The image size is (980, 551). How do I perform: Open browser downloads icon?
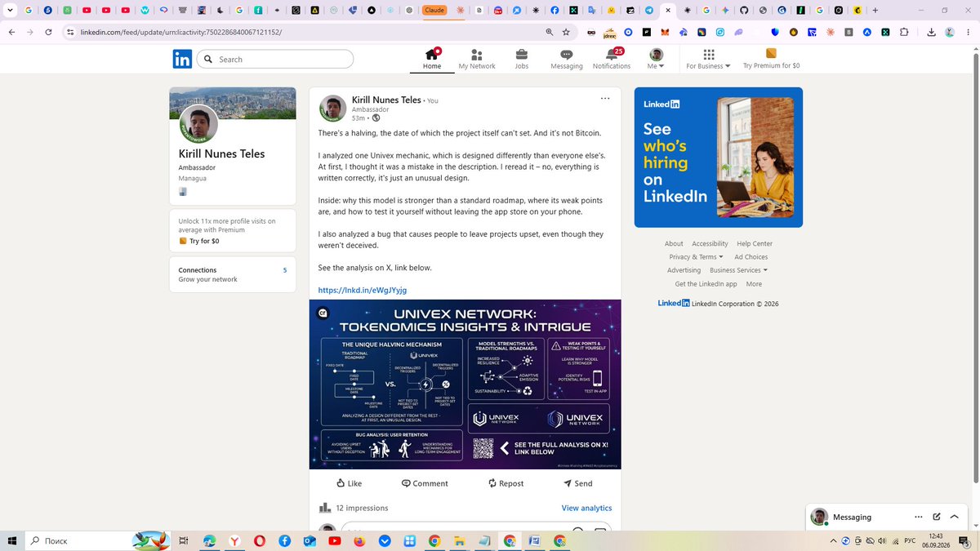(932, 32)
